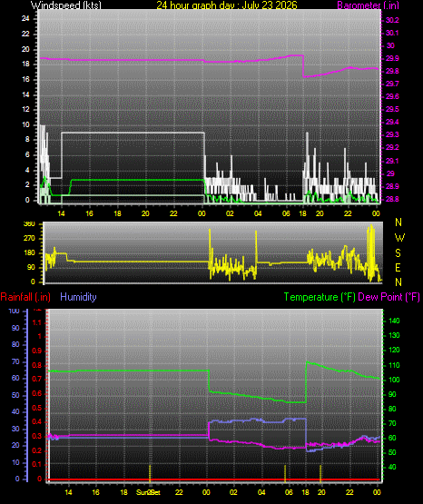423x504 pixels.
Task: Click the Windspeed (kts) axis title
Action: point(66,5)
